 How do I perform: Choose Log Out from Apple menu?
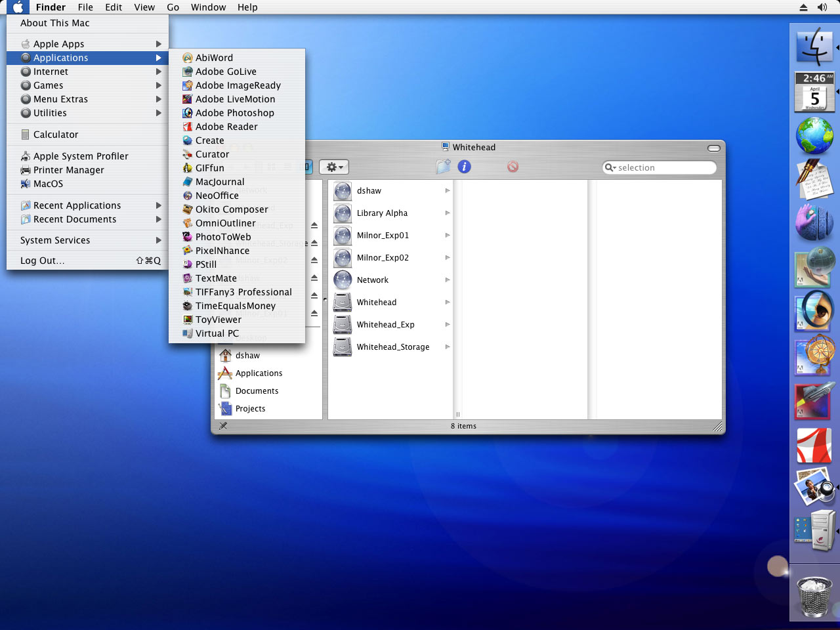[x=87, y=261]
